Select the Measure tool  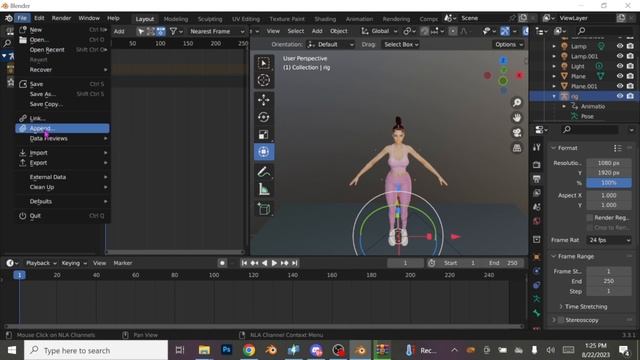[264, 189]
